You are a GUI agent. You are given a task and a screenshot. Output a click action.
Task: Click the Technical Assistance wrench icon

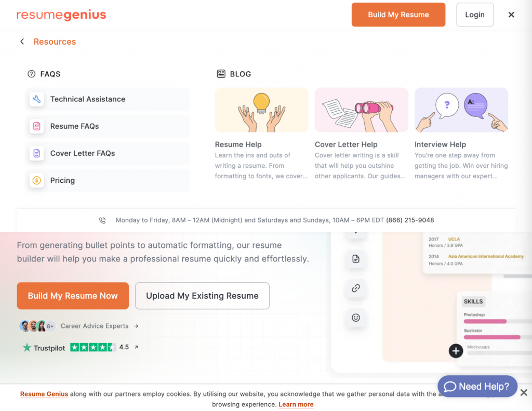pos(36,99)
